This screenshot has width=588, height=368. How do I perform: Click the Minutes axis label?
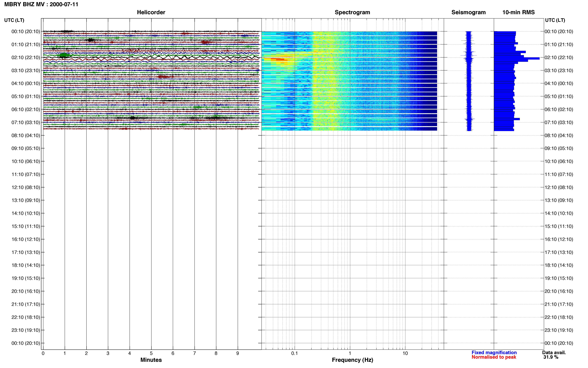pos(151,360)
